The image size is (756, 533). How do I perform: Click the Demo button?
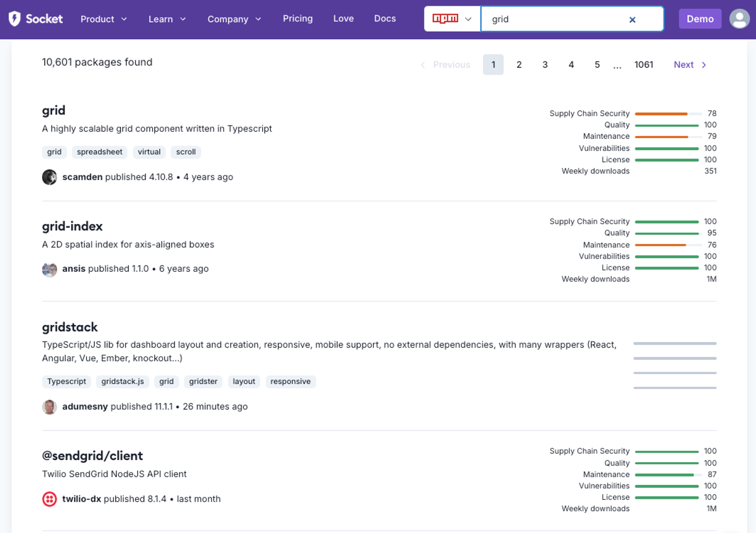700,19
